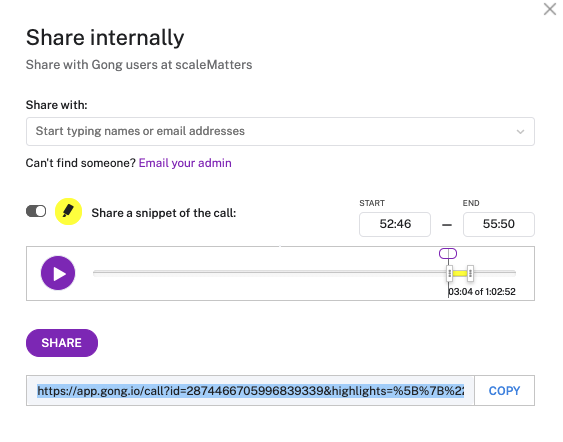Expand the Share with dropdown arrow

point(520,132)
